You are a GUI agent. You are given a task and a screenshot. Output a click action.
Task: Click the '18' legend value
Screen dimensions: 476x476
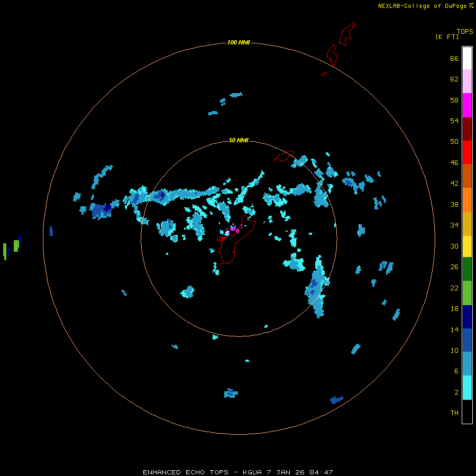454,309
